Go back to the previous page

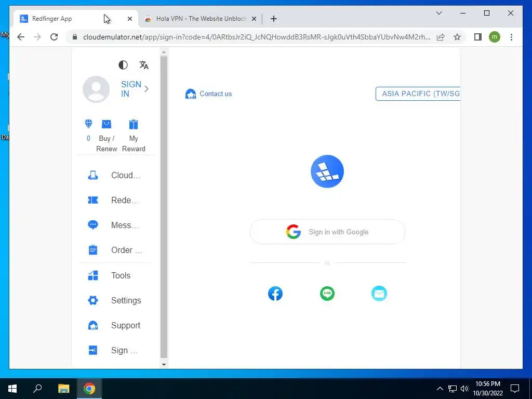(21, 37)
